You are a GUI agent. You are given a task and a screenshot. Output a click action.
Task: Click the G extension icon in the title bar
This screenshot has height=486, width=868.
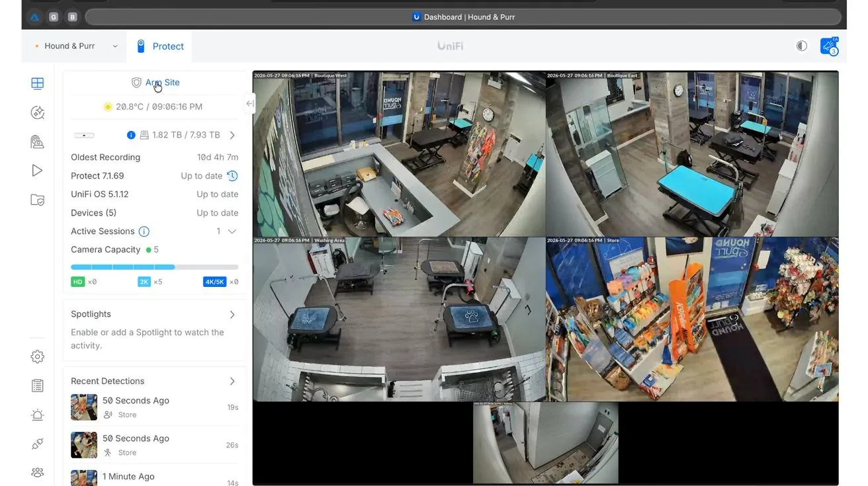[x=54, y=17]
